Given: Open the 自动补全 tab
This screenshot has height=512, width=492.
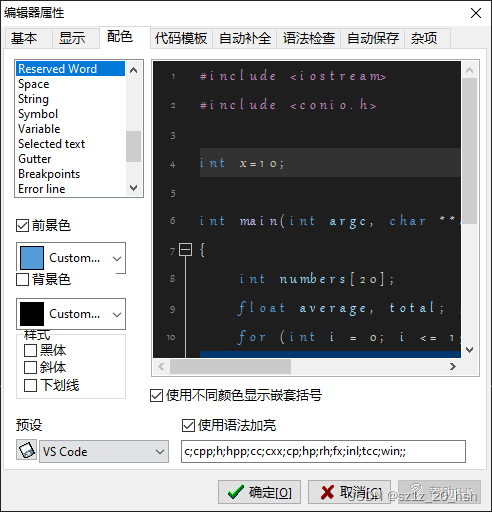Looking at the screenshot, I should click(245, 38).
